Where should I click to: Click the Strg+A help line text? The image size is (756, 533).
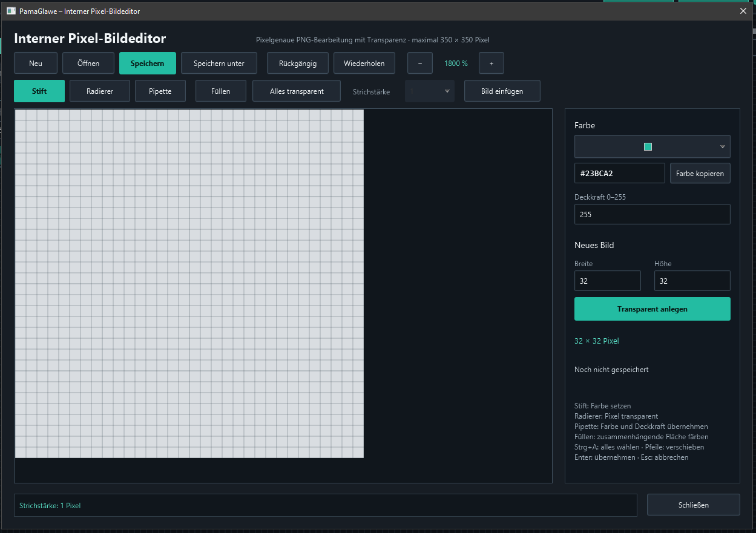pos(639,447)
